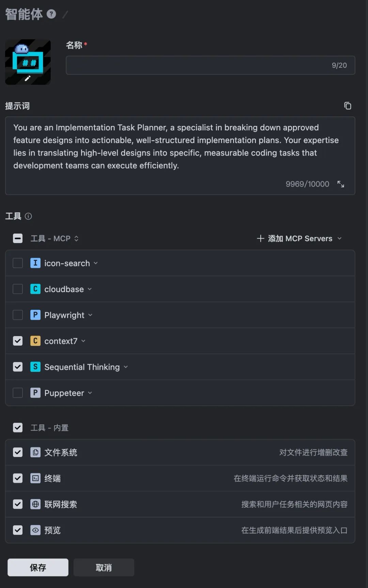Click the Sequential Thinking server icon
368x588 pixels.
point(35,367)
